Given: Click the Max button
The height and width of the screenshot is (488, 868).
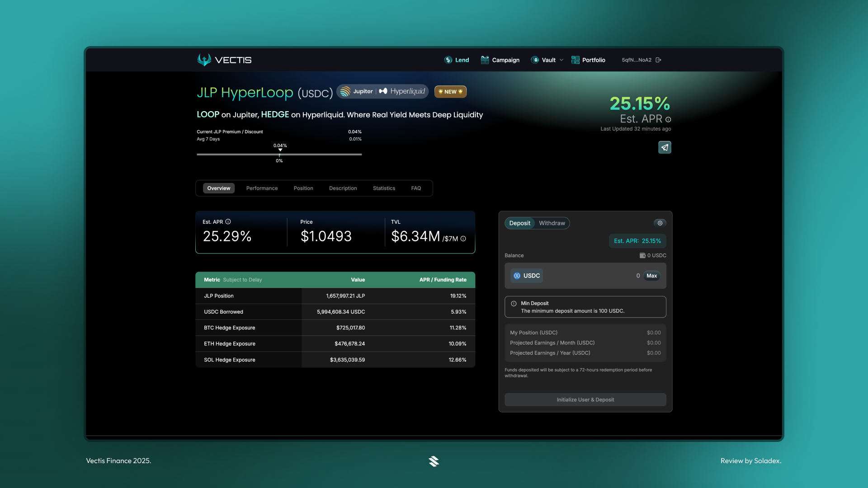Looking at the screenshot, I should pos(652,276).
